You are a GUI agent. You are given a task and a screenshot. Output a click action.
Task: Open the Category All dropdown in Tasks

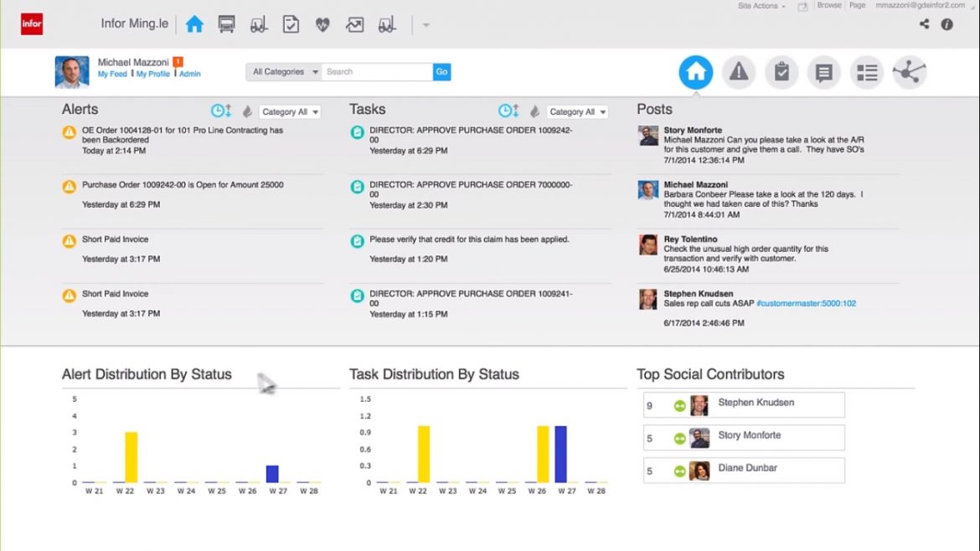(x=577, y=111)
